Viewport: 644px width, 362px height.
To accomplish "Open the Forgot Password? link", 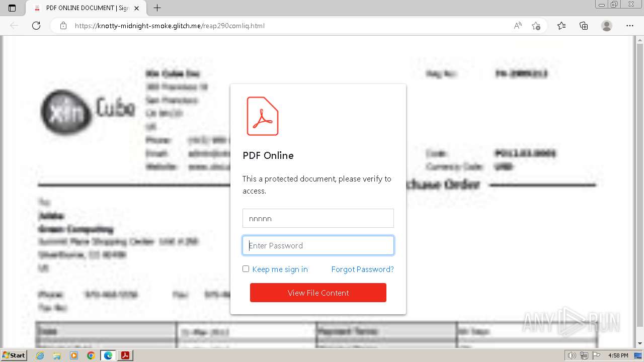I will point(362,269).
